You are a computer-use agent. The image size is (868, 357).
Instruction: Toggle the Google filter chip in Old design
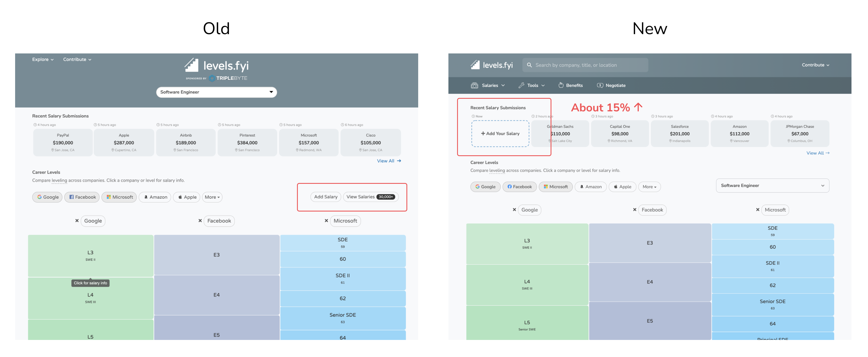pyautogui.click(x=48, y=197)
